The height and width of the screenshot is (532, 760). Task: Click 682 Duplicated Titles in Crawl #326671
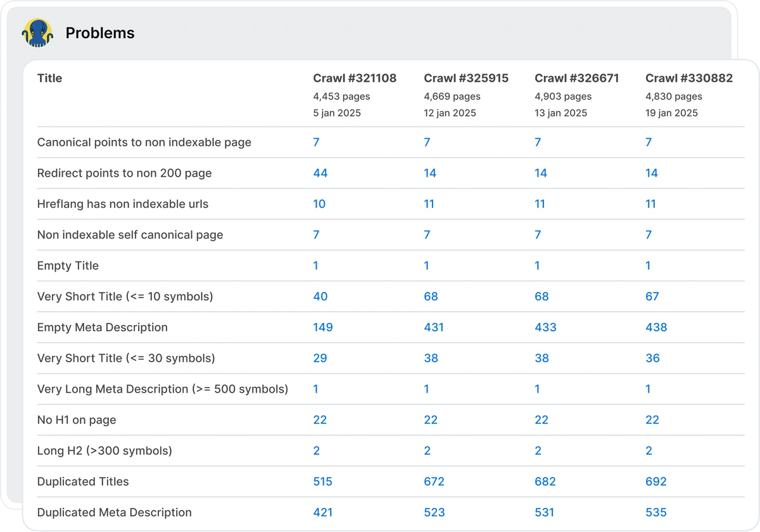[x=545, y=482]
